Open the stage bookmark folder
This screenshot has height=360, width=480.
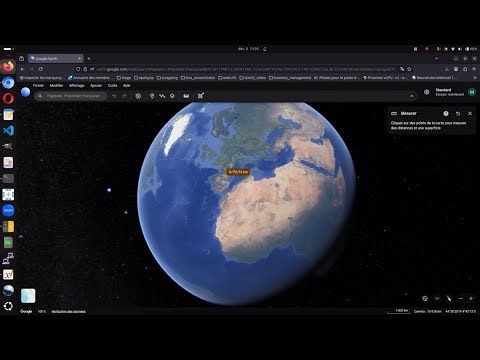point(124,78)
